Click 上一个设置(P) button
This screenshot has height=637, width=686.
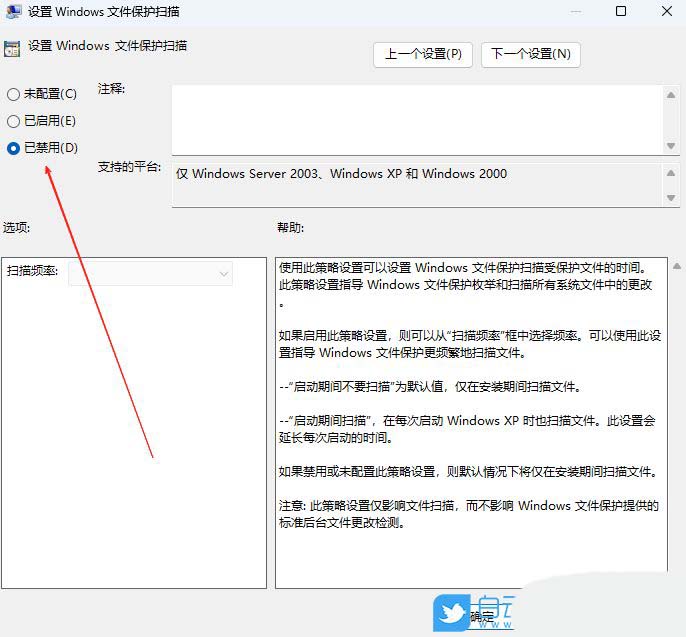coord(423,54)
